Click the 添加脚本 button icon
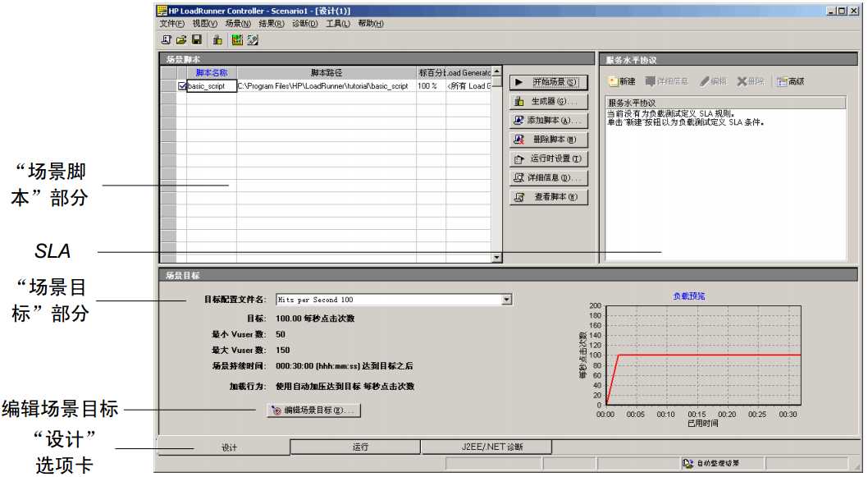 click(519, 120)
